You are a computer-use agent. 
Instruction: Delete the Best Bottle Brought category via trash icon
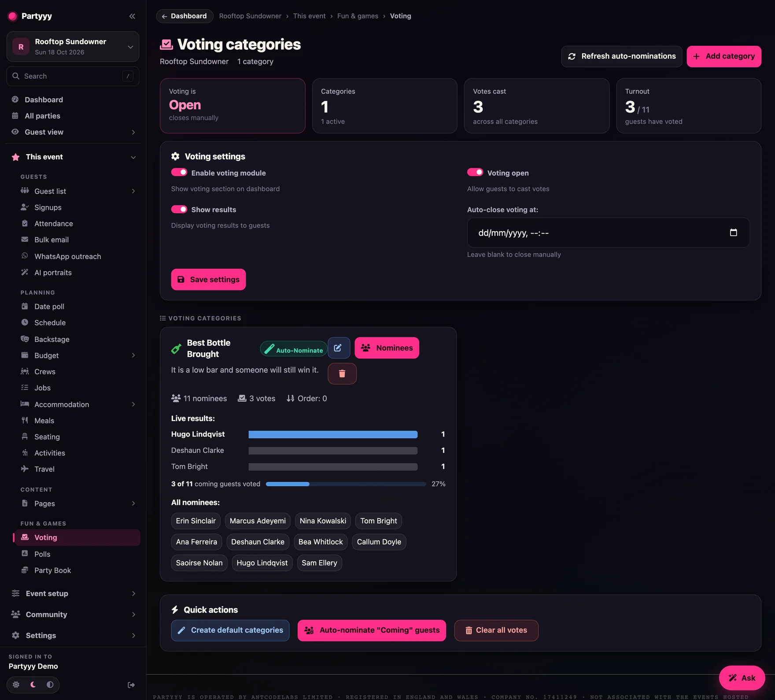(x=342, y=374)
